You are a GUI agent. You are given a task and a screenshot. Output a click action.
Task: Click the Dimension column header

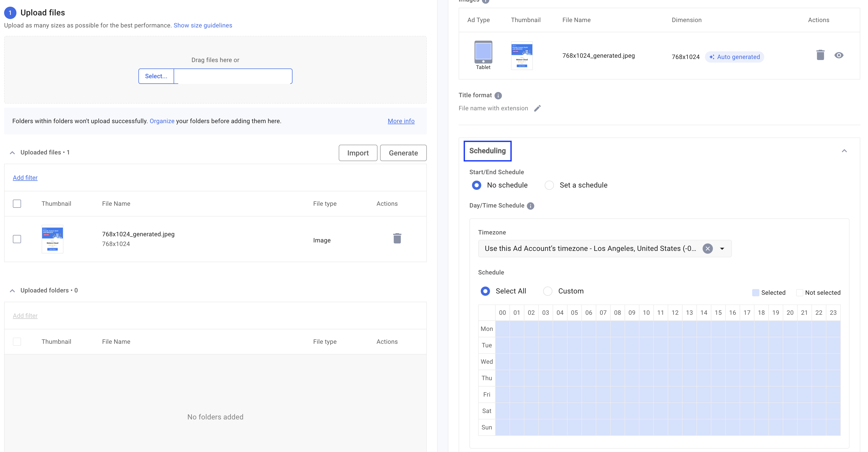(x=686, y=20)
